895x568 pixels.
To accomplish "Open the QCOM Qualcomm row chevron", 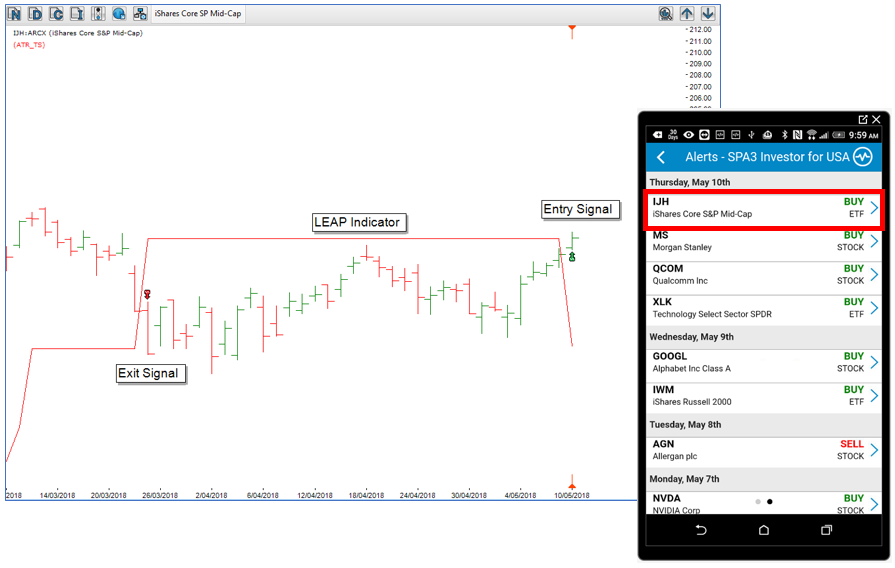I will click(874, 275).
